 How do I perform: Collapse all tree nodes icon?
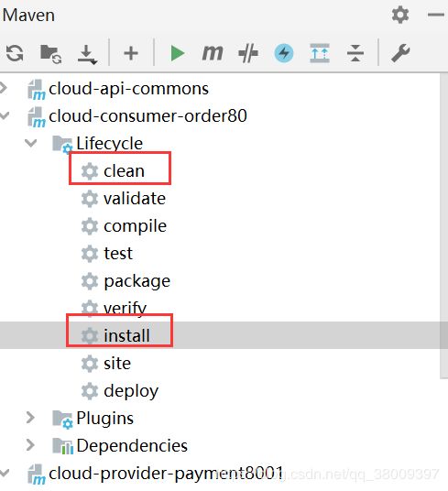point(355,53)
